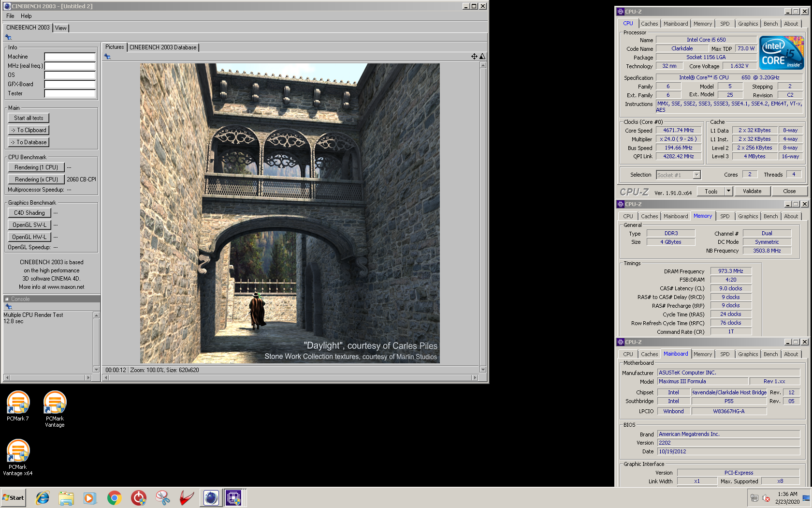Click the zoom triangle tool above the picture

[482, 57]
